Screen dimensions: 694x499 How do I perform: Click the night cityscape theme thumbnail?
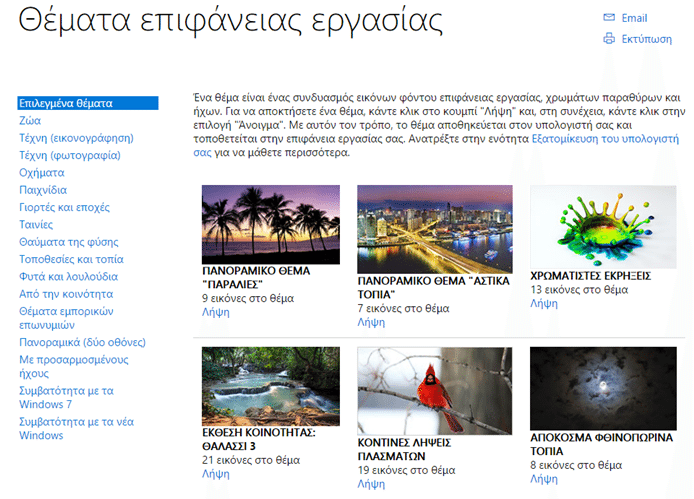435,229
